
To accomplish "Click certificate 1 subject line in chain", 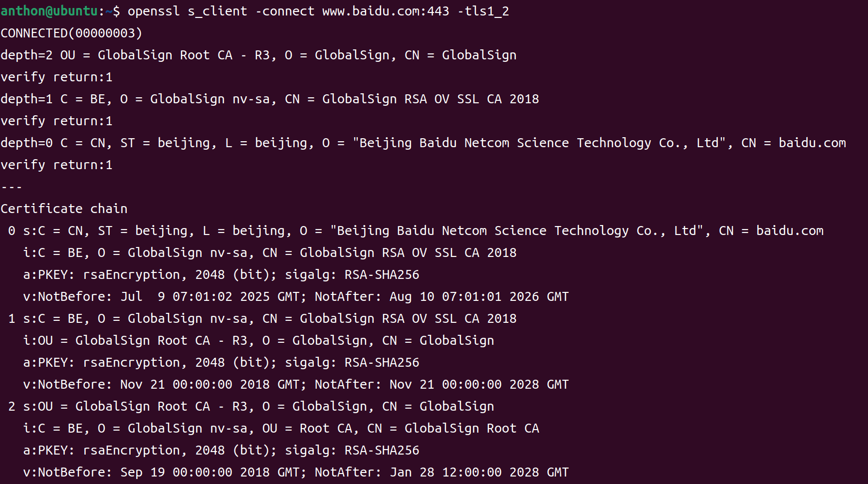I will coord(269,318).
